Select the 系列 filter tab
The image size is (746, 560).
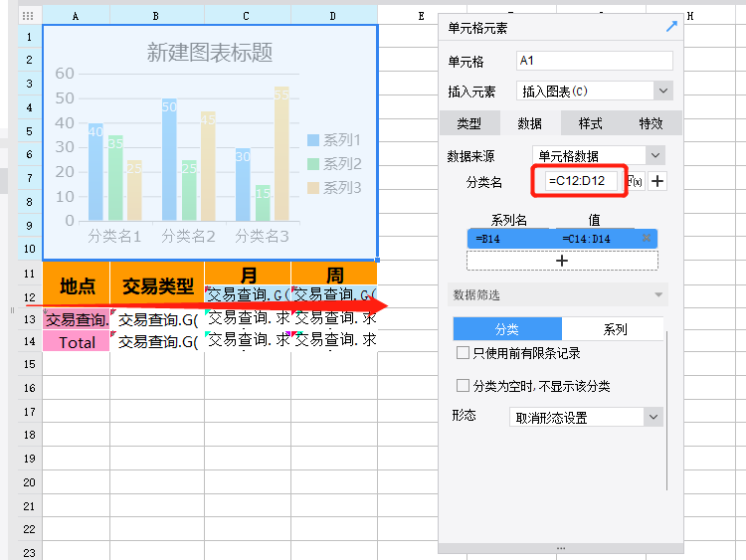[x=615, y=329]
